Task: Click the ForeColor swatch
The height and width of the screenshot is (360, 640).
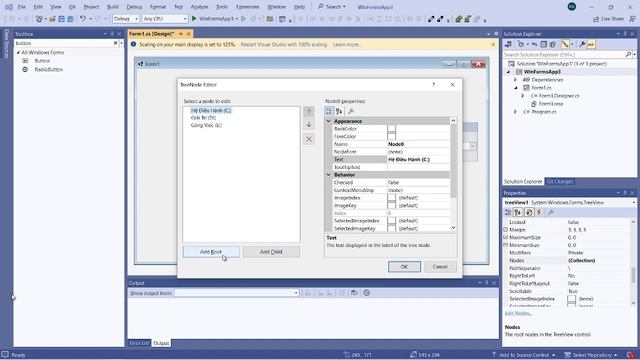Action: (391, 136)
